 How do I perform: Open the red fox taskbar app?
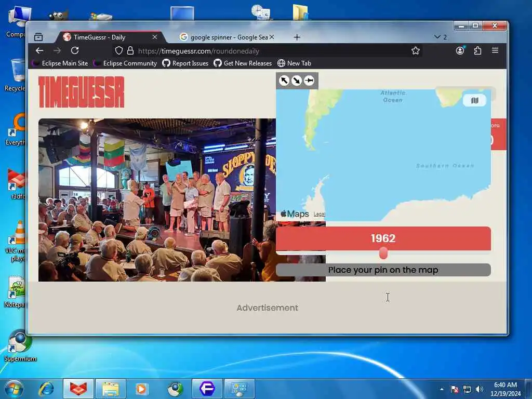[78, 389]
